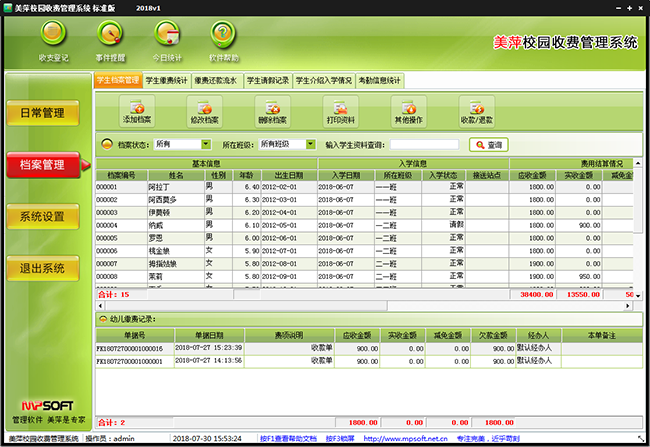Switch to the 学生缴费统计 tab
The image size is (650, 447).
pyautogui.click(x=167, y=80)
